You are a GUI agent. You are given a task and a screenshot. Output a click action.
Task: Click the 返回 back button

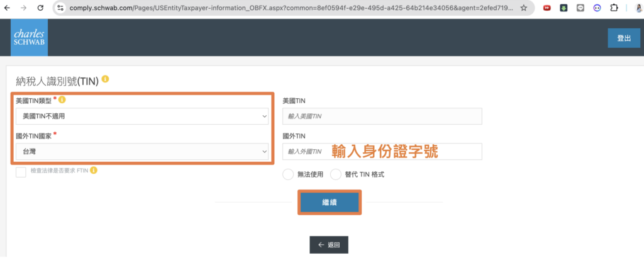tap(328, 244)
